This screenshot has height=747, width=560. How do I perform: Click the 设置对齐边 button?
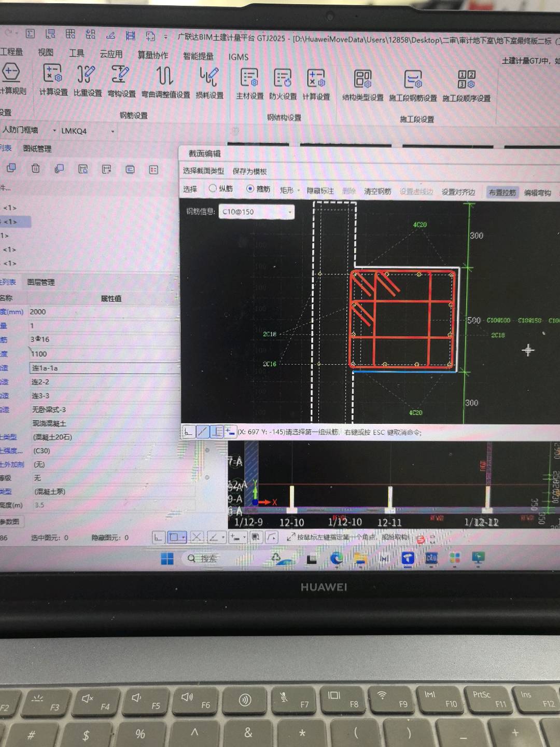[x=458, y=192]
